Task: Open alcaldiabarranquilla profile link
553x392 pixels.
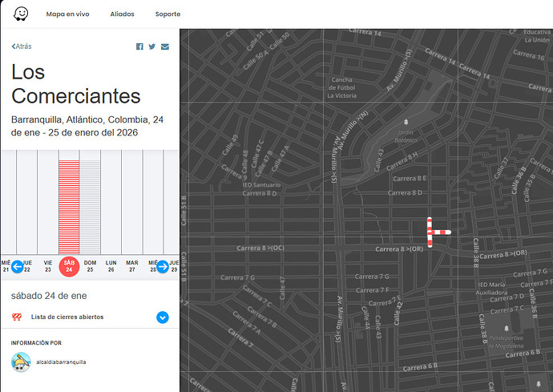Action: [61, 362]
